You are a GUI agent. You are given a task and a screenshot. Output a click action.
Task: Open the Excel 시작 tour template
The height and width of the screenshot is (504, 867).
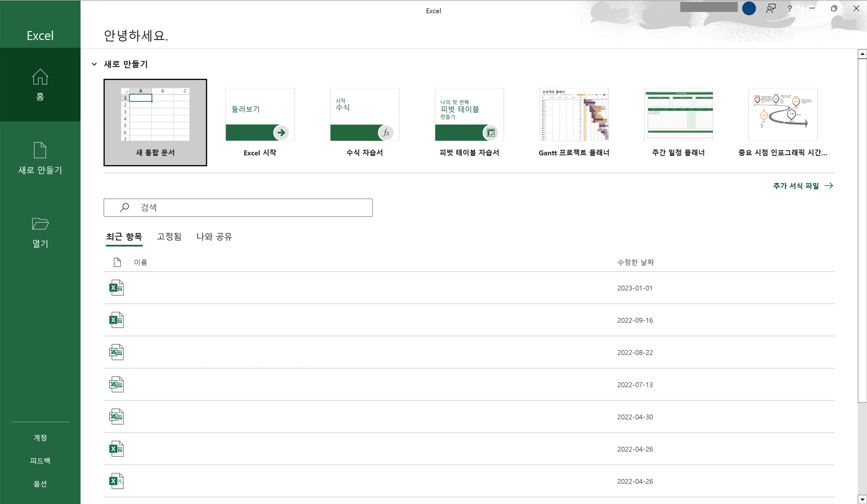pos(260,122)
